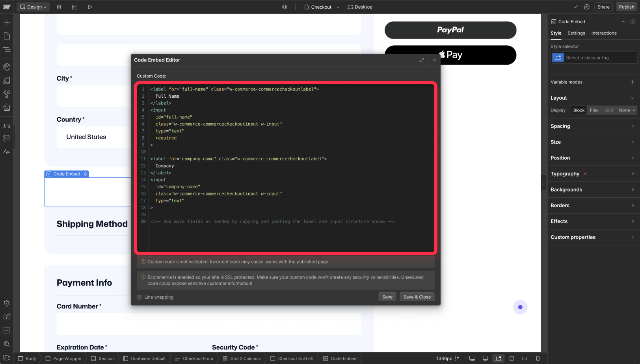The width and height of the screenshot is (640, 364).
Task: Select the mobile landscape breakpoint
Action: click(525, 358)
